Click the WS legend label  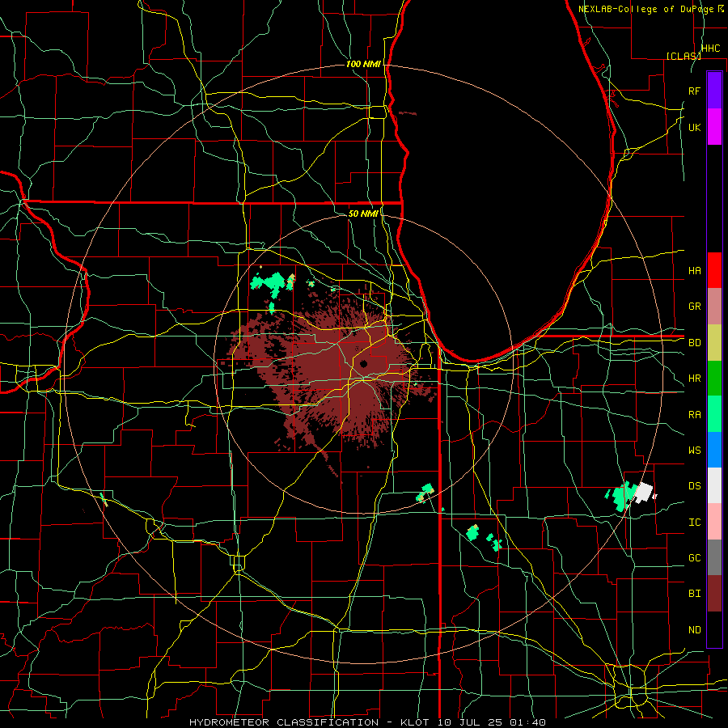[695, 450]
